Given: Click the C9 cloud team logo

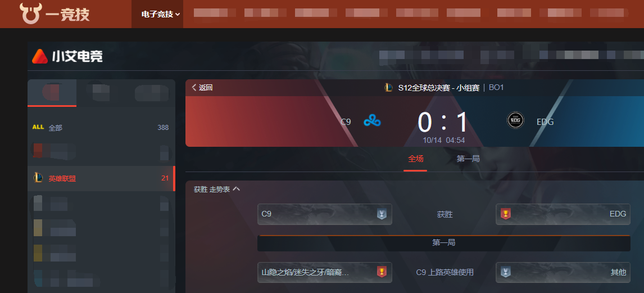Looking at the screenshot, I should click(372, 121).
